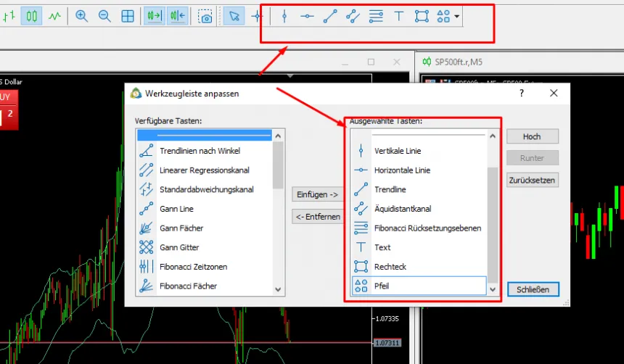
Task: Click the Zurücksetzen button
Action: tap(533, 181)
